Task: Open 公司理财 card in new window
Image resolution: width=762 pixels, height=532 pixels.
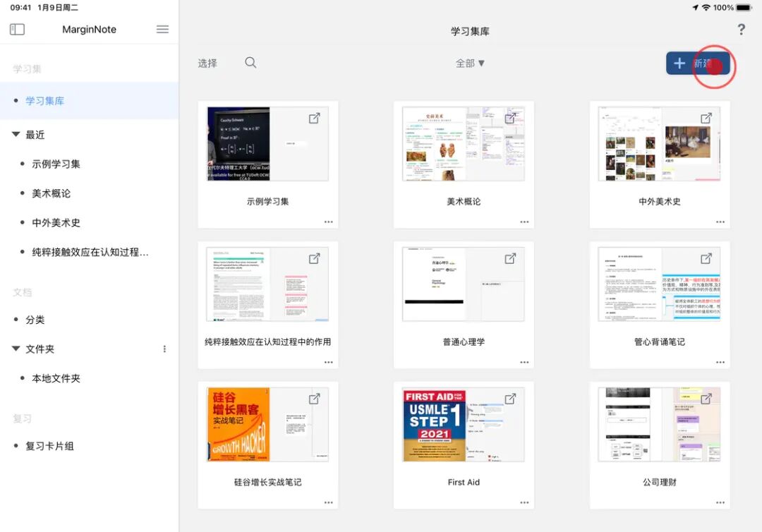Action: (x=706, y=399)
